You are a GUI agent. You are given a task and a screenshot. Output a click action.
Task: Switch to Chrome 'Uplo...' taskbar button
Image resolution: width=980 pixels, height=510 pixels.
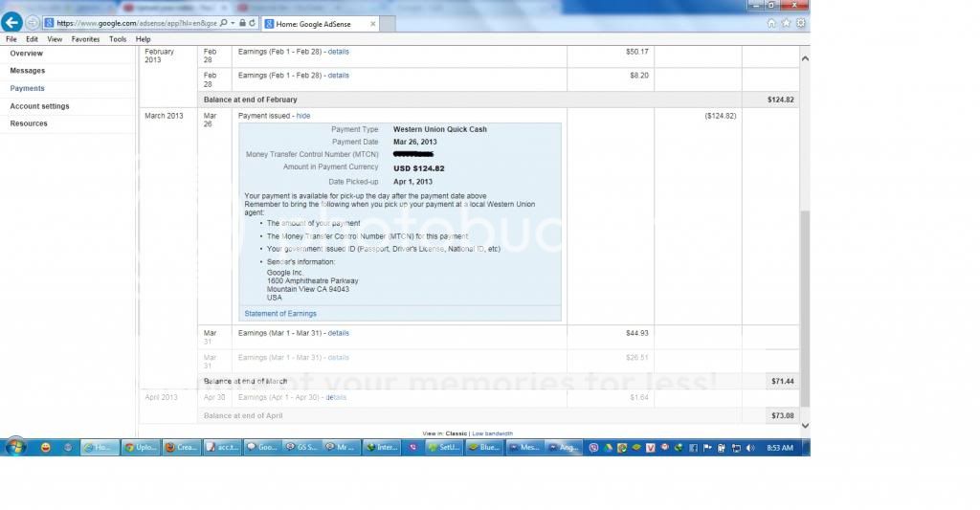tap(141, 447)
